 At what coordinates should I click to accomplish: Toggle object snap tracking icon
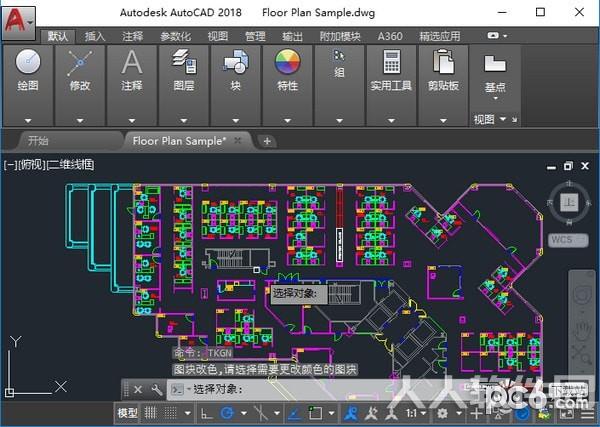pyautogui.click(x=294, y=414)
